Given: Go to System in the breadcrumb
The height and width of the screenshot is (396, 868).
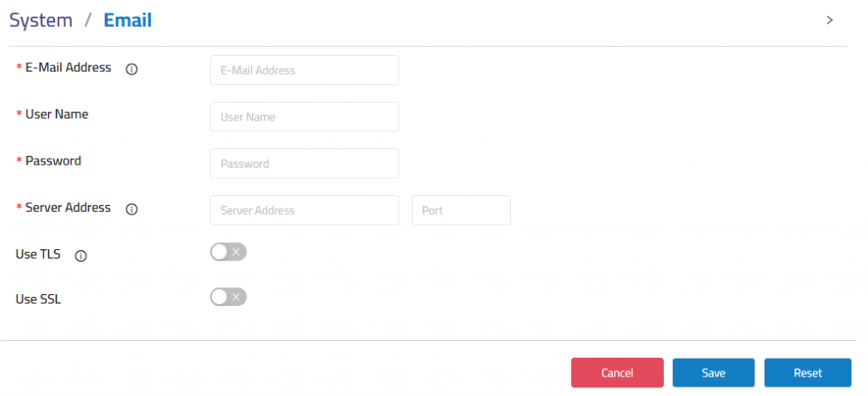Looking at the screenshot, I should point(41,20).
